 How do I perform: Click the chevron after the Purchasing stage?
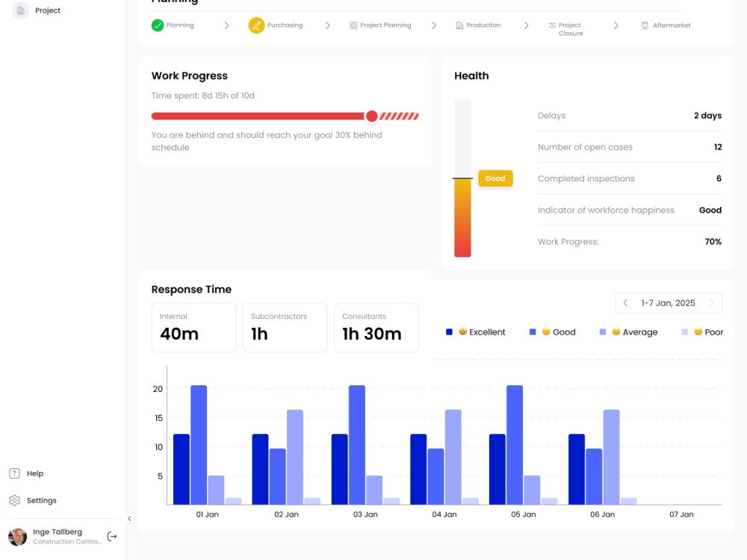[x=327, y=25]
